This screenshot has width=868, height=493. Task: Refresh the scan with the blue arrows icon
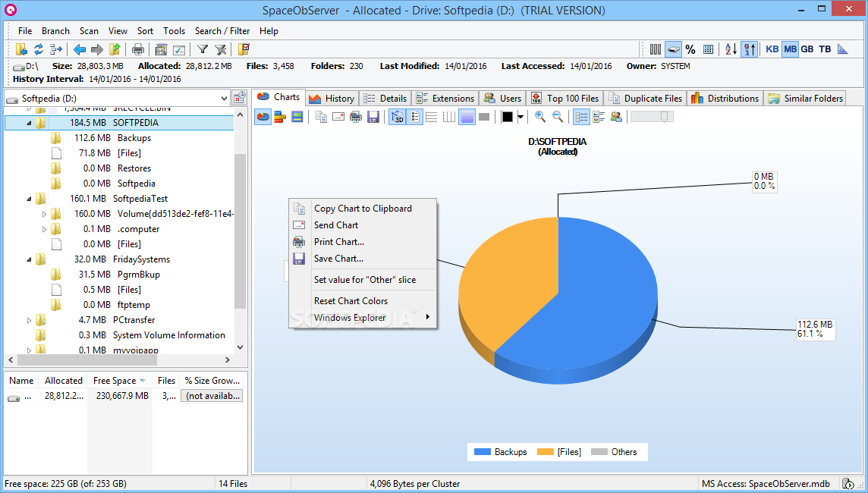[39, 49]
